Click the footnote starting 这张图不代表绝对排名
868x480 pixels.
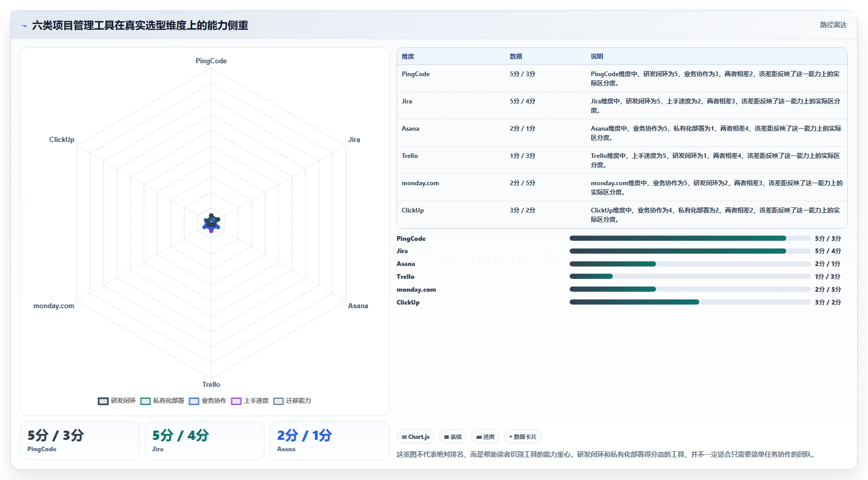[x=607, y=454]
